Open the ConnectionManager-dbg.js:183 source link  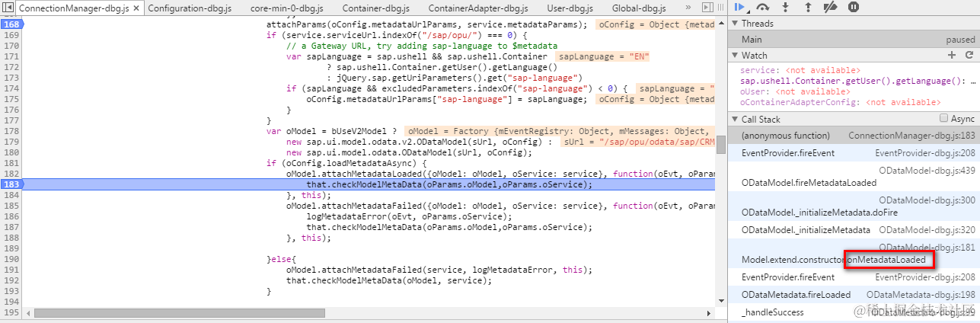(911, 136)
